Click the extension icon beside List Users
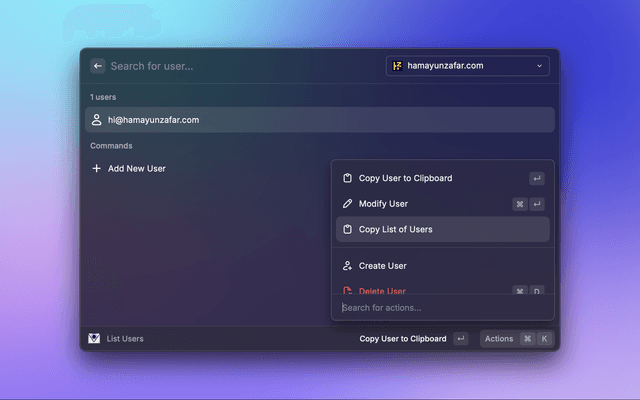640x400 pixels. coord(95,339)
